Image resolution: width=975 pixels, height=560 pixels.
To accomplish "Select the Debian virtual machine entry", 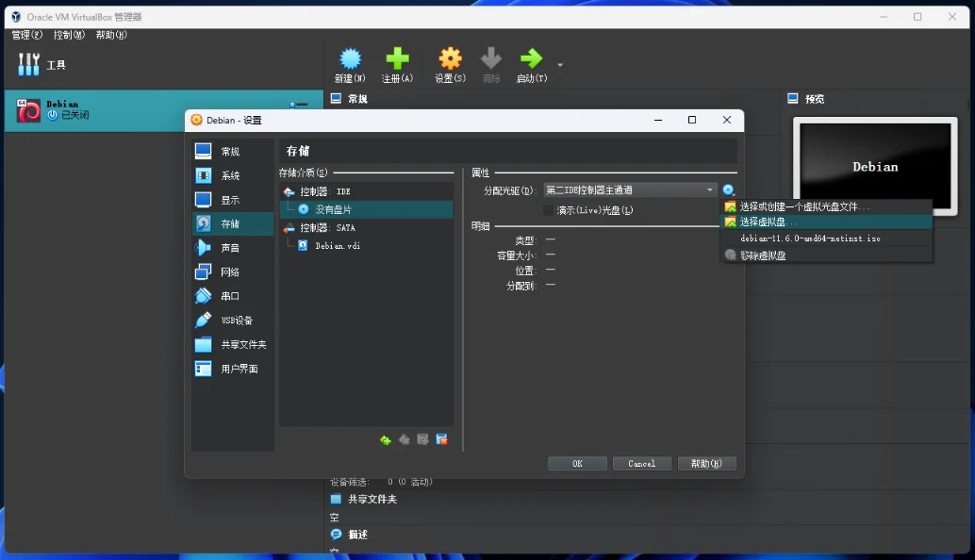I will pos(163,110).
